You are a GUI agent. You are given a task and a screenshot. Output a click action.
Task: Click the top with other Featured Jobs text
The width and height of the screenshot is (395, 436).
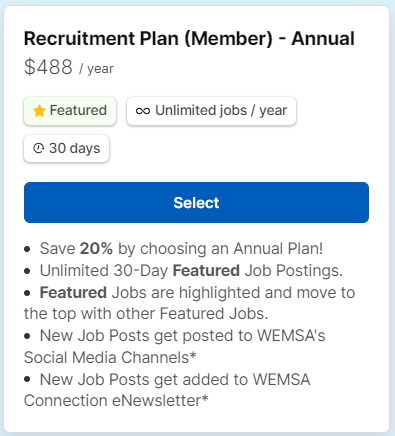point(146,314)
